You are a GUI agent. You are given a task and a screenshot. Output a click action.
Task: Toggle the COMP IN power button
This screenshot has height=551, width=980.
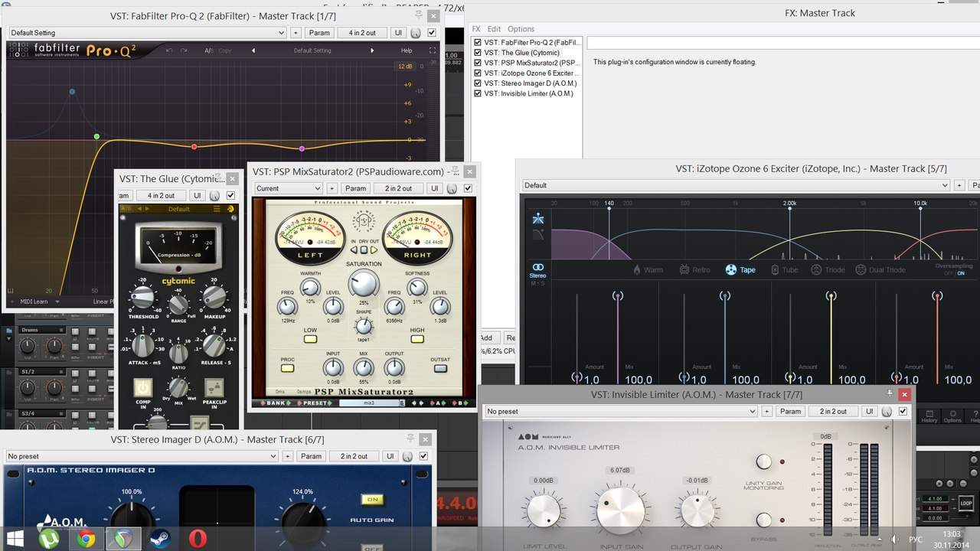143,387
